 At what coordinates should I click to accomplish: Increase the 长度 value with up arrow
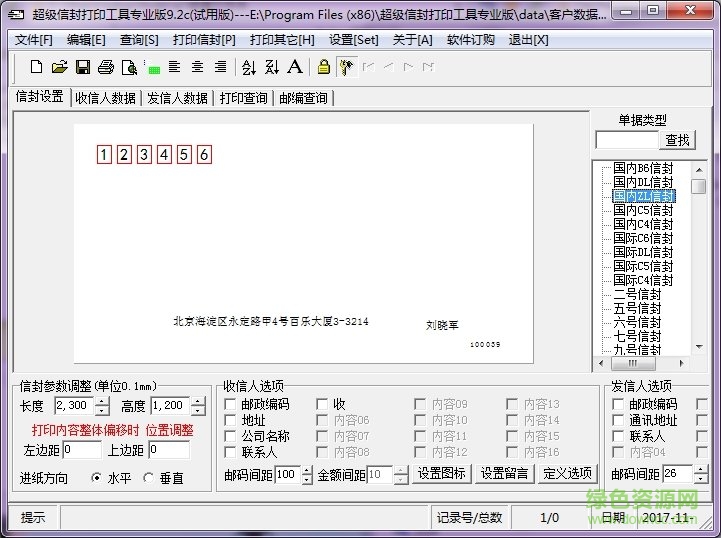102,401
